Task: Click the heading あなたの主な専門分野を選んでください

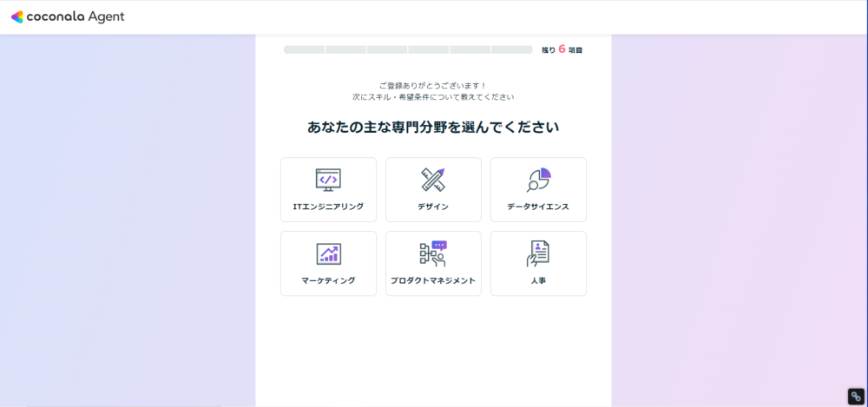Action: pyautogui.click(x=433, y=128)
